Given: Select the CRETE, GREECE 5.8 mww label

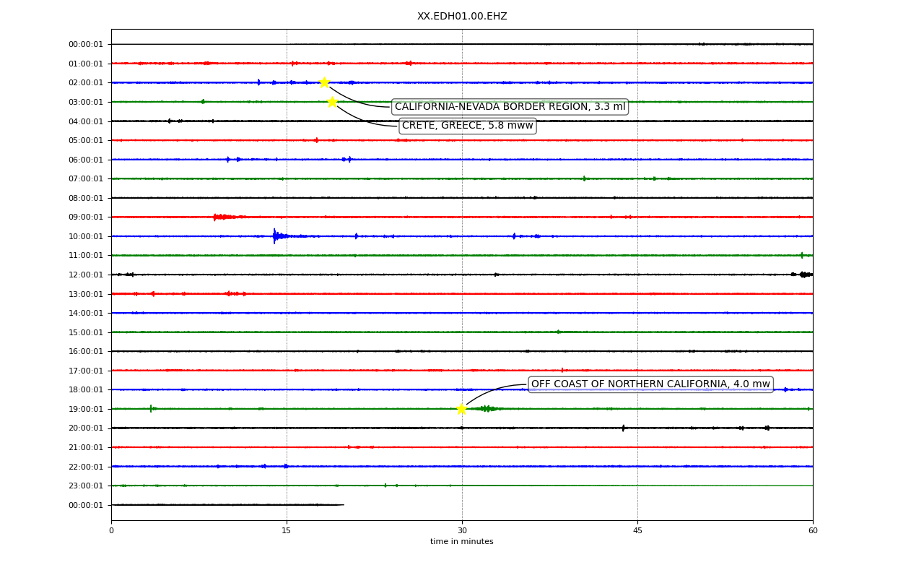Looking at the screenshot, I should (x=467, y=126).
